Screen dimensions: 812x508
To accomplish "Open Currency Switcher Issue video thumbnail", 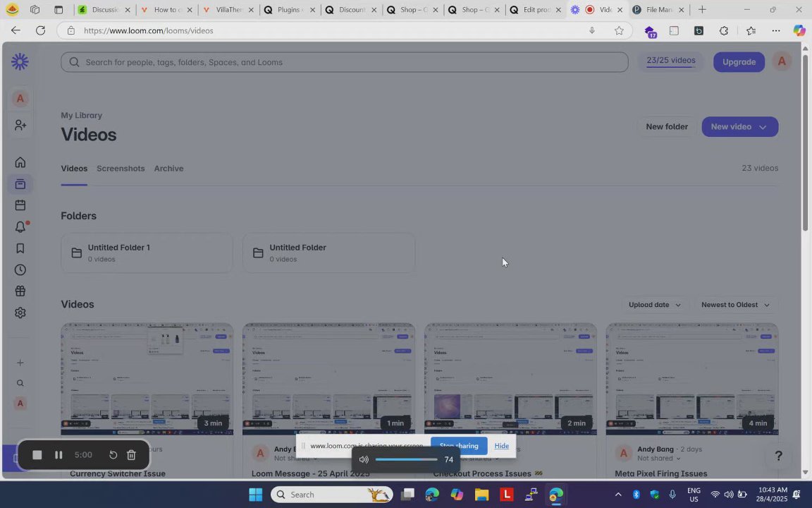I will pos(147,379).
